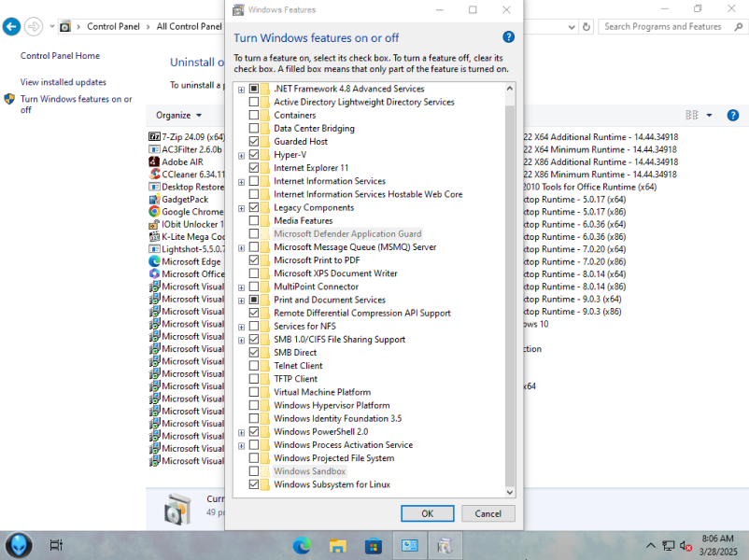Uncheck Microsoft Print to PDF
This screenshot has height=560, width=749.
point(254,260)
